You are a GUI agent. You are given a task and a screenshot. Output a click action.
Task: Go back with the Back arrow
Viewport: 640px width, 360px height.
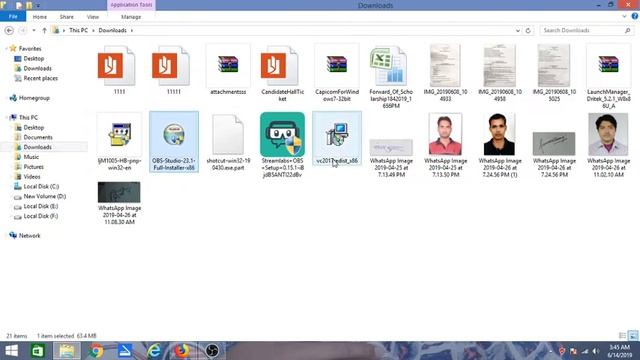9,30
